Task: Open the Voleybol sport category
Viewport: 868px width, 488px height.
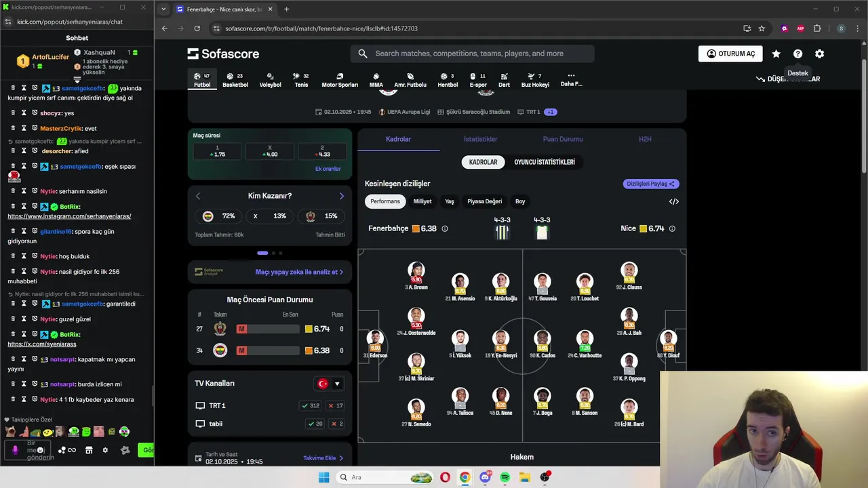Action: pyautogui.click(x=270, y=80)
